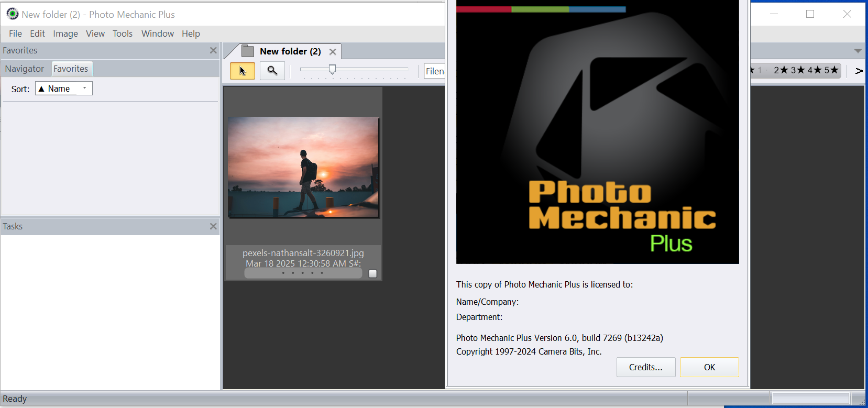Open the View menu
The image size is (868, 408).
click(x=95, y=34)
